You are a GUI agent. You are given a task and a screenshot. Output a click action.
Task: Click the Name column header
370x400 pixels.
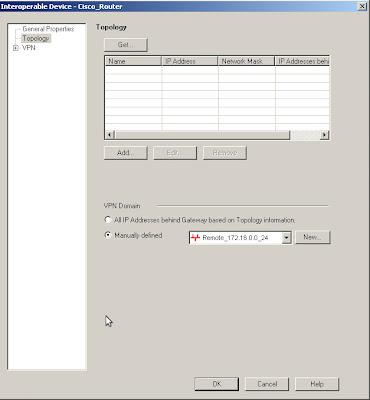point(133,61)
